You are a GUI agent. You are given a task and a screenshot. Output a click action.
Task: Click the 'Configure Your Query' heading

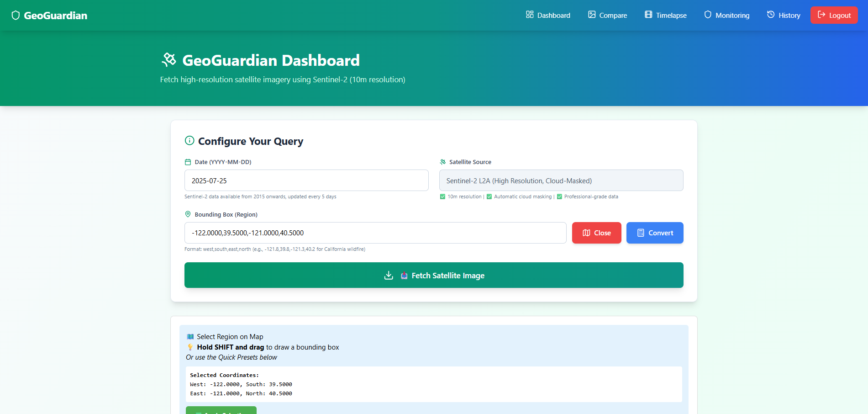[251, 141]
